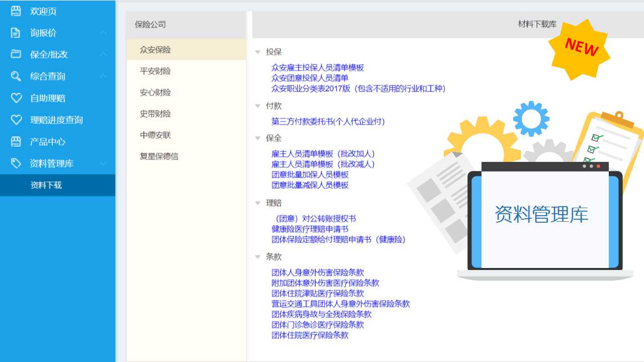Collapse the 资料管理库 menu chevron
Image resolution: width=644 pixels, height=362 pixels.
pos(103,163)
